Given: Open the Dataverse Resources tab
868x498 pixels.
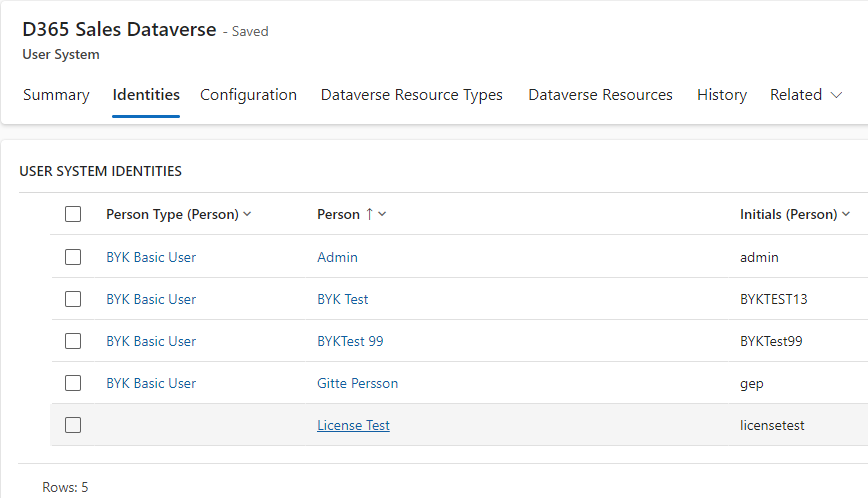Looking at the screenshot, I should 600,95.
